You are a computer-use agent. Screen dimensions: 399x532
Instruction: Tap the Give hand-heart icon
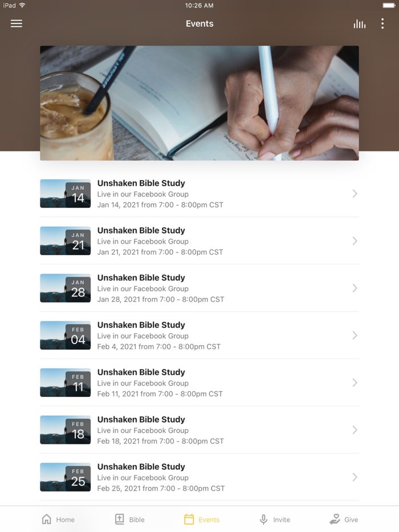[x=335, y=519]
